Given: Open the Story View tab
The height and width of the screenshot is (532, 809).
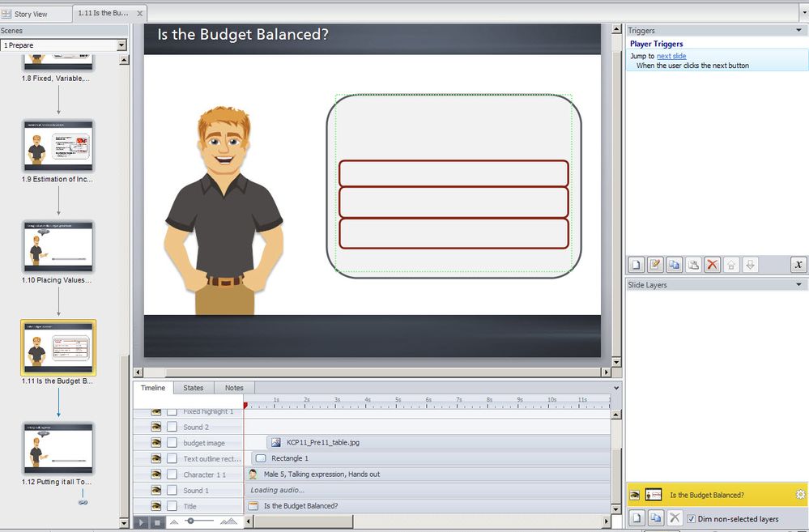Looking at the screenshot, I should point(31,14).
